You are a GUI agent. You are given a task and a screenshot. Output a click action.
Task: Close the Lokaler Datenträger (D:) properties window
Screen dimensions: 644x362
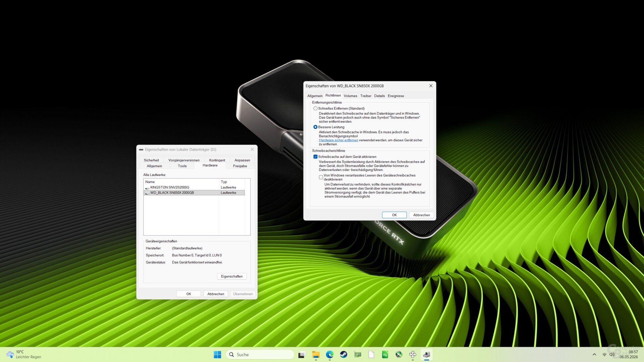[252, 149]
